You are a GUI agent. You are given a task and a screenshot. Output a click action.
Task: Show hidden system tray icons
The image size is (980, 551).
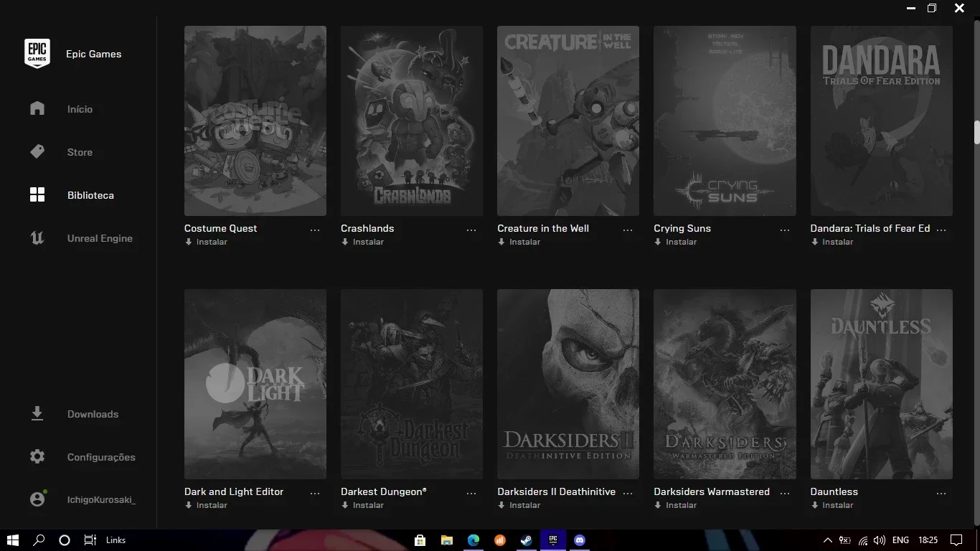[827, 540]
